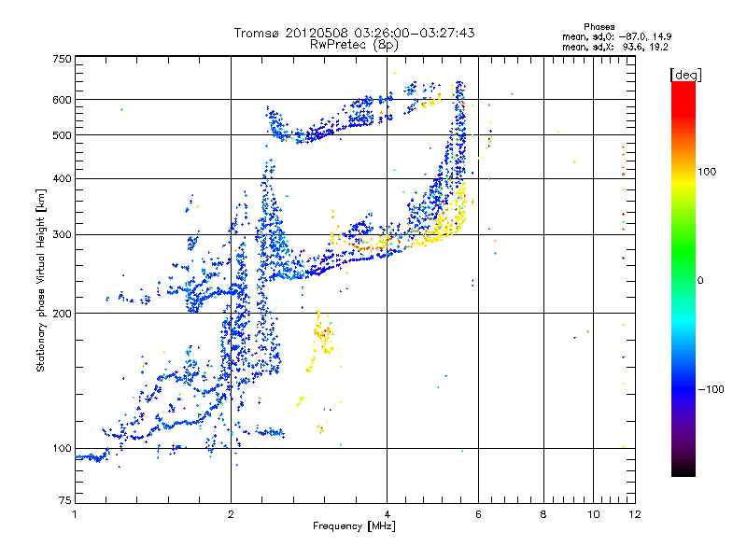Click the plot title "Tromsø 20120508 03:26:00-03:27:43"
The width and height of the screenshot is (747, 560).
click(x=354, y=33)
